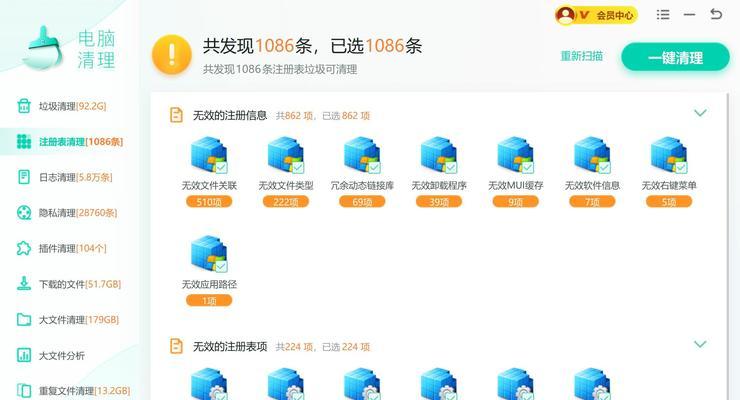Open 大文件清理 folder icon

pyautogui.click(x=24, y=319)
